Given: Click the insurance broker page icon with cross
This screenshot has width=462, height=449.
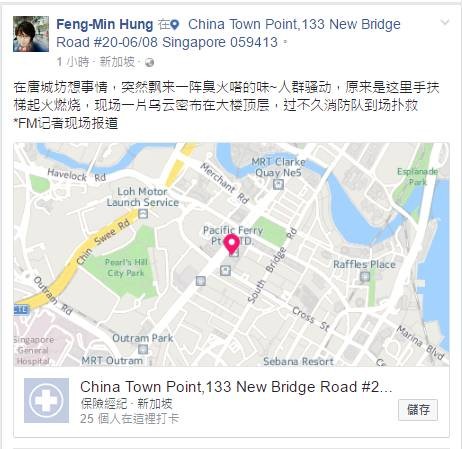Looking at the screenshot, I should (x=46, y=400).
